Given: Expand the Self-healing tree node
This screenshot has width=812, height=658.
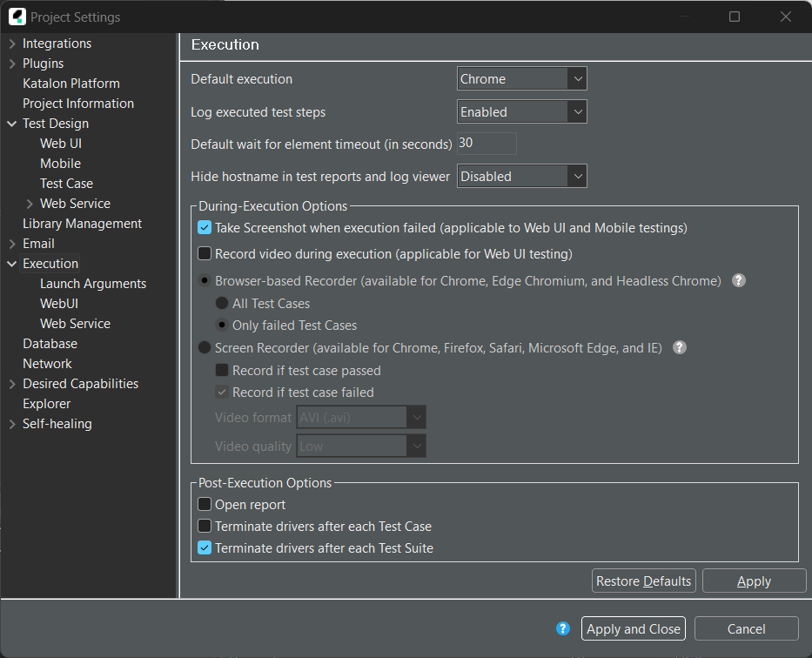Looking at the screenshot, I should tap(12, 424).
